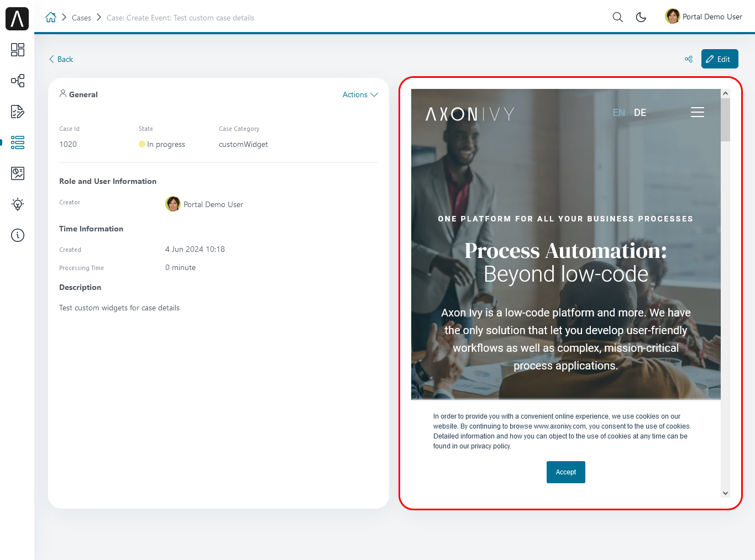Click the In progress state label
The width and height of the screenshot is (755, 560).
point(166,144)
